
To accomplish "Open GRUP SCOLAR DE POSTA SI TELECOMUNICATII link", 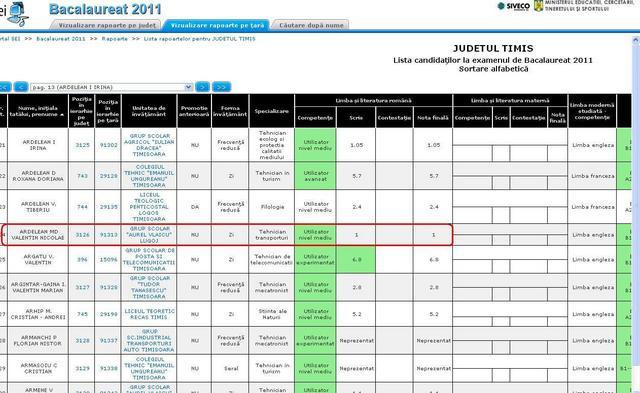I will (x=149, y=260).
